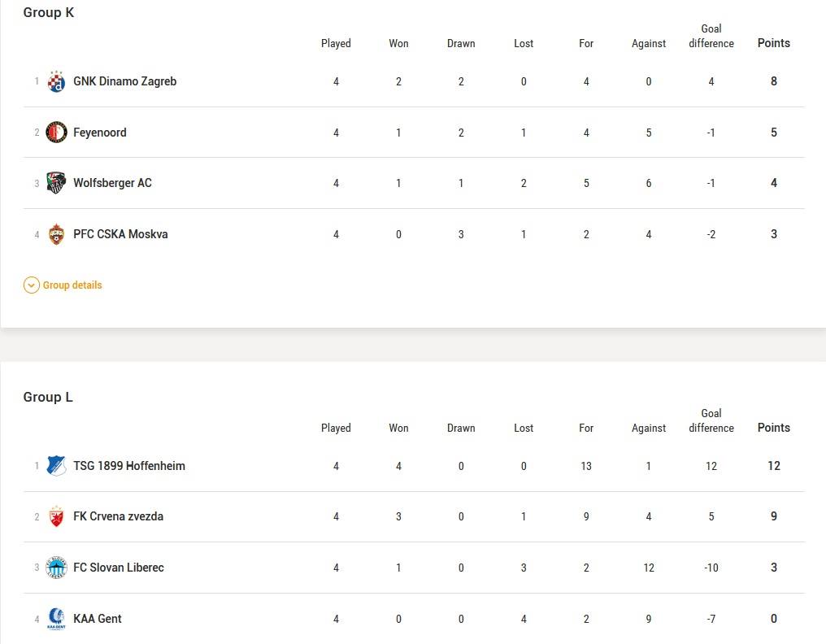Image resolution: width=826 pixels, height=644 pixels.
Task: Open Feyenoord team name link
Action: [x=100, y=133]
